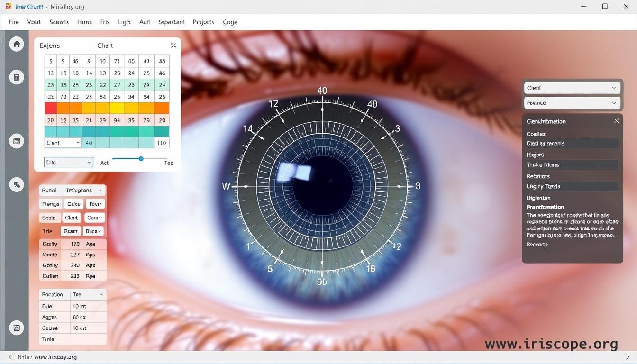Open the Client dropdown in top right panel
637x364 pixels.
click(572, 88)
